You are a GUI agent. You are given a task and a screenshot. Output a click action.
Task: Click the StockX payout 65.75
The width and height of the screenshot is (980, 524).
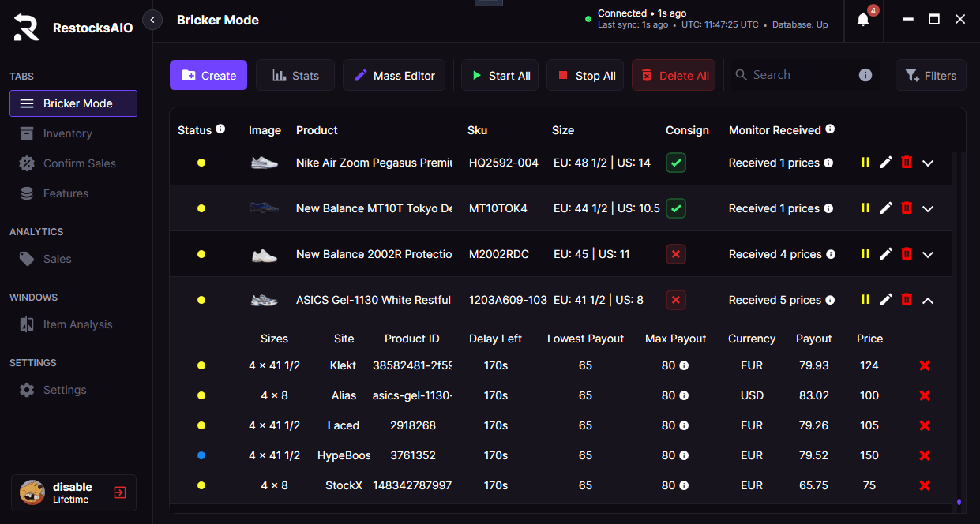813,485
